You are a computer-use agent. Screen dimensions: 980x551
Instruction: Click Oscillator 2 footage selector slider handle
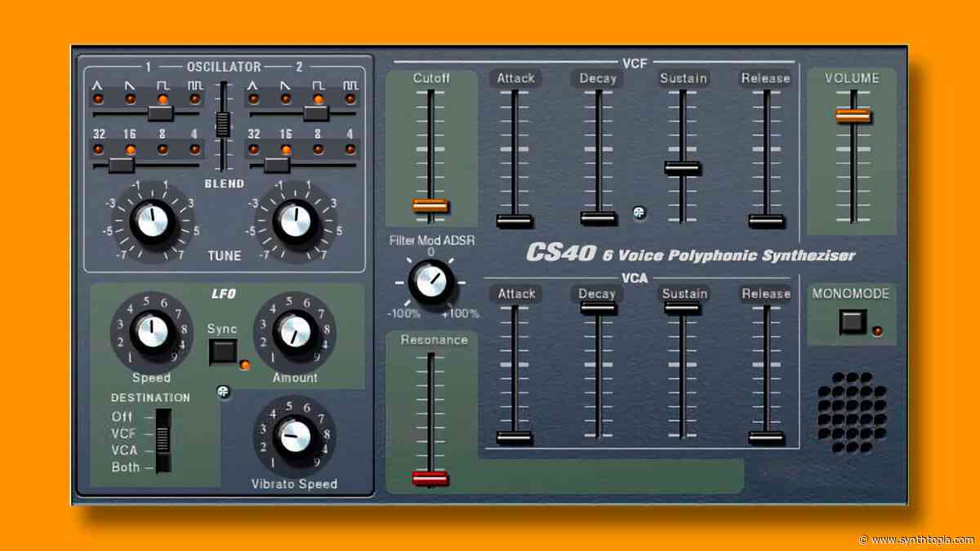pyautogui.click(x=278, y=165)
